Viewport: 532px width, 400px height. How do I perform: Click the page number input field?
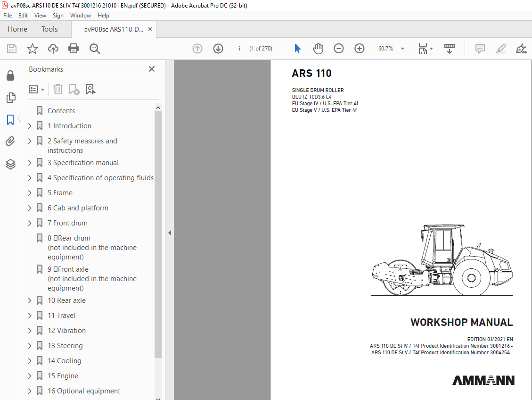coord(239,49)
